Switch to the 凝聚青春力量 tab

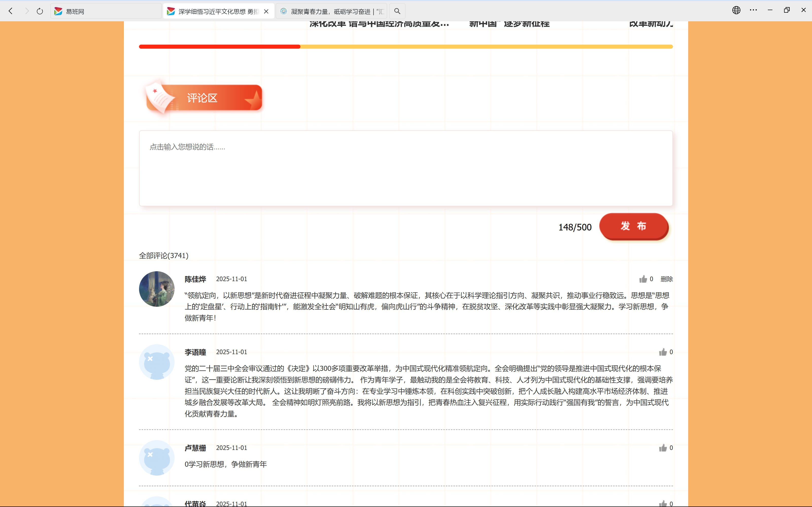click(331, 11)
